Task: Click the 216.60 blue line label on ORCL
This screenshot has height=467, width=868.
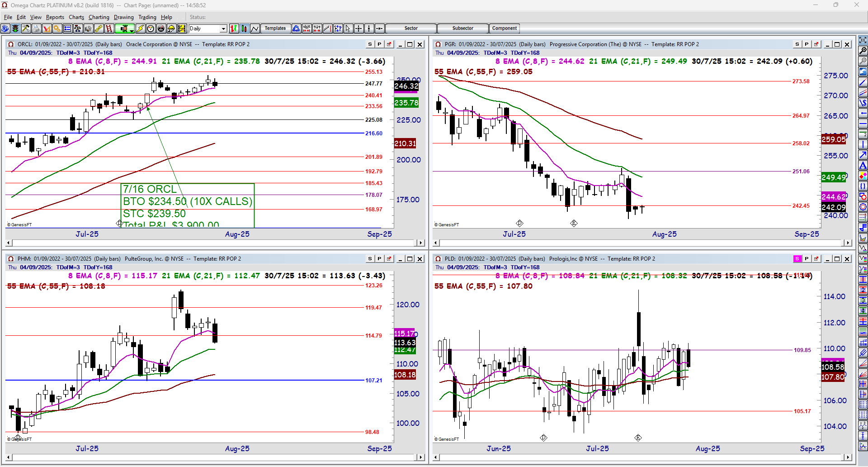Action: click(x=374, y=133)
